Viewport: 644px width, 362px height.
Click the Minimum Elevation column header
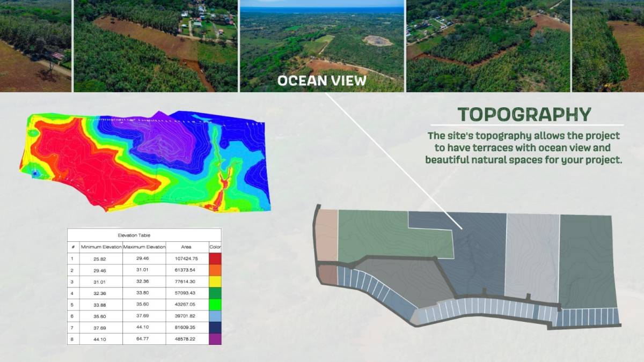(101, 247)
